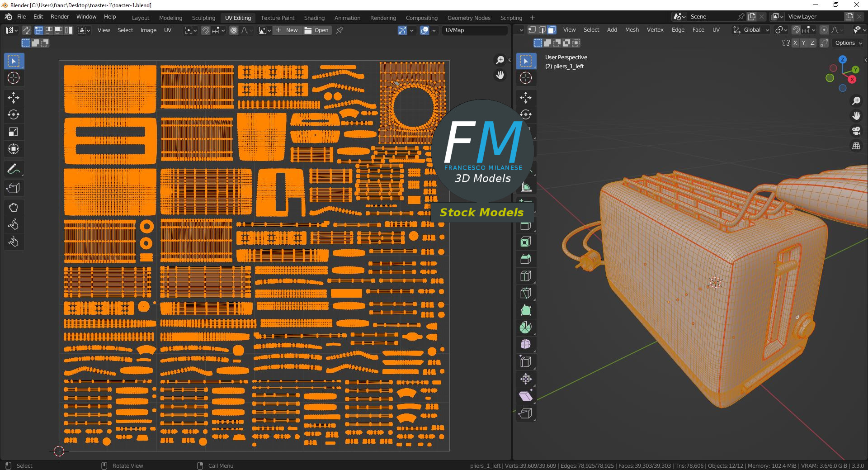This screenshot has width=868, height=470.
Task: Choose the Smooth vertices tool
Action: point(525,345)
